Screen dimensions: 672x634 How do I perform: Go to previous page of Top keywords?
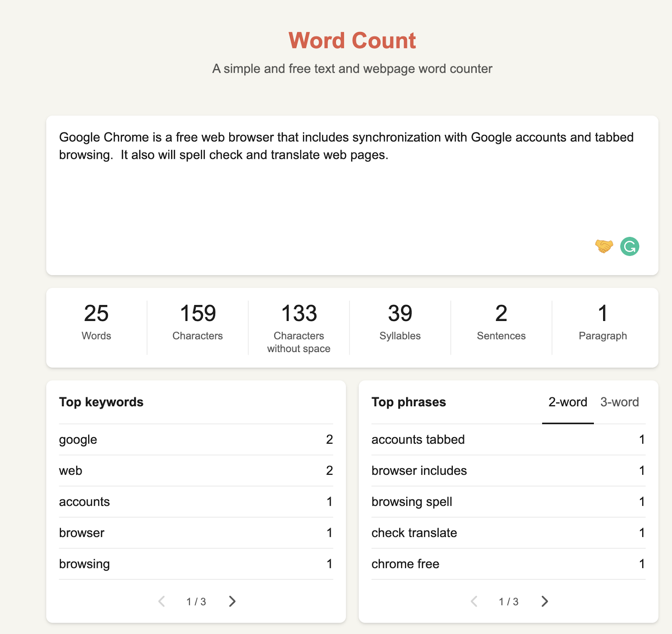click(x=162, y=601)
